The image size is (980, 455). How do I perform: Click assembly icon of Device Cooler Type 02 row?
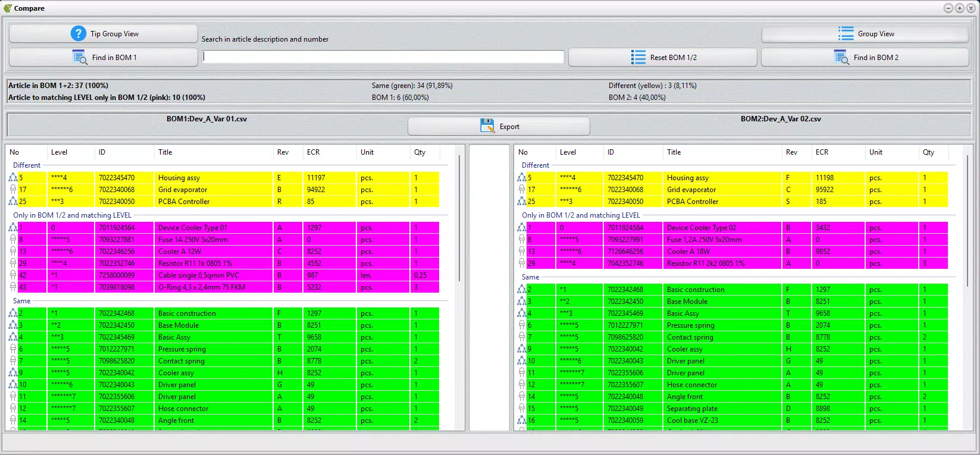coord(522,227)
